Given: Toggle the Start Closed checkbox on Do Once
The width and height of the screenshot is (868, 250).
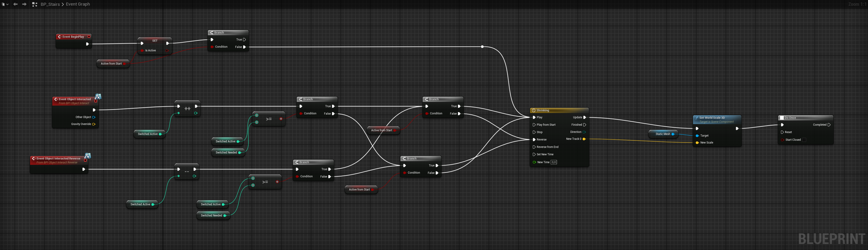Looking at the screenshot, I should pyautogui.click(x=804, y=140).
